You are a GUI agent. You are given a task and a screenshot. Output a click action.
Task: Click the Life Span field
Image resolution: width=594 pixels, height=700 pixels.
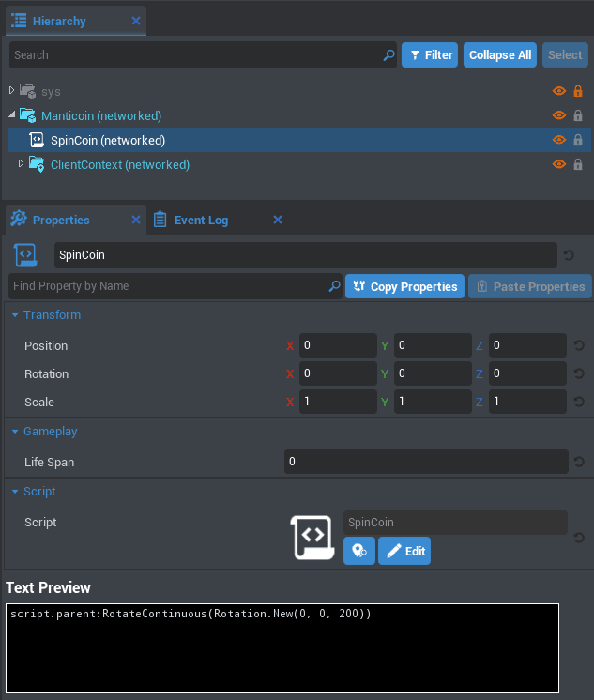click(x=426, y=462)
